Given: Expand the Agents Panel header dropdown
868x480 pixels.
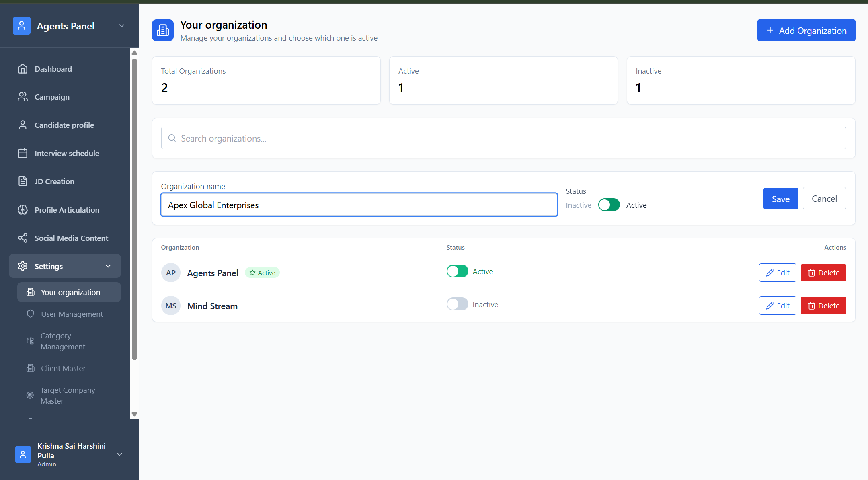Looking at the screenshot, I should point(121,26).
